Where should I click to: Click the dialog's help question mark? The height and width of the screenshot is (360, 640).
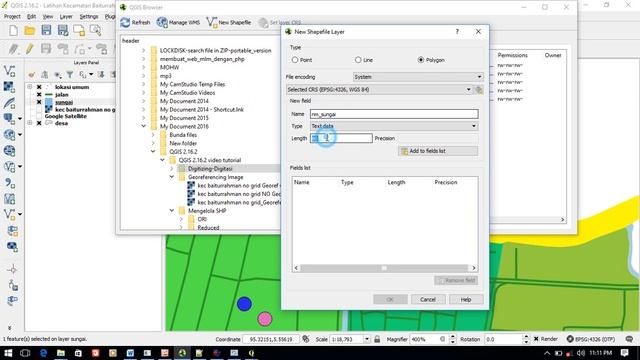click(457, 31)
